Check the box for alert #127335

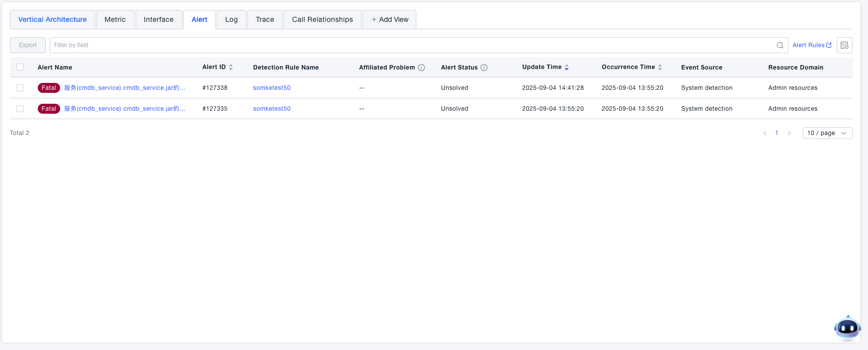[20, 109]
